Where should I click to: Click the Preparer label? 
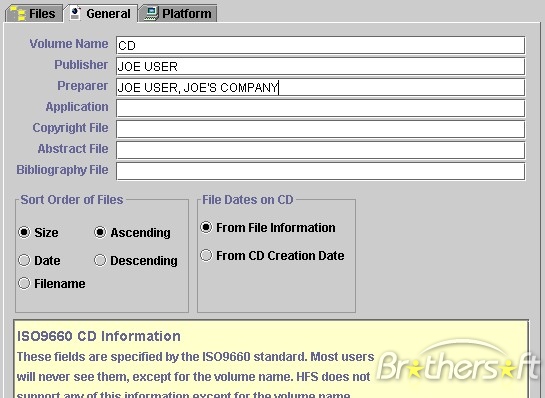pos(83,86)
